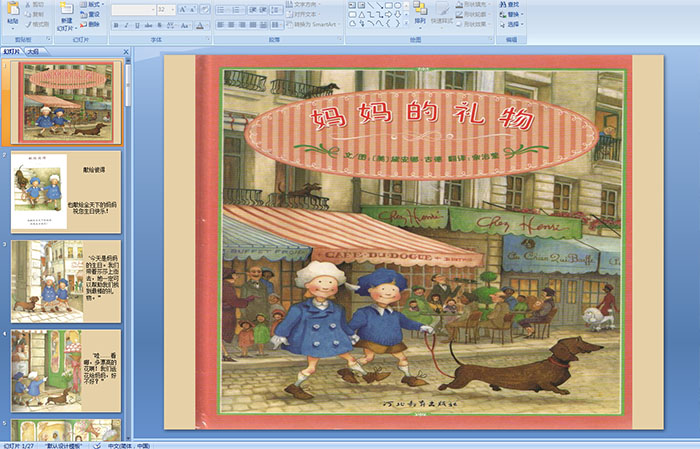Open Paragraph group dialog launcher
Viewport: 700px width, 449px height.
[340, 39]
